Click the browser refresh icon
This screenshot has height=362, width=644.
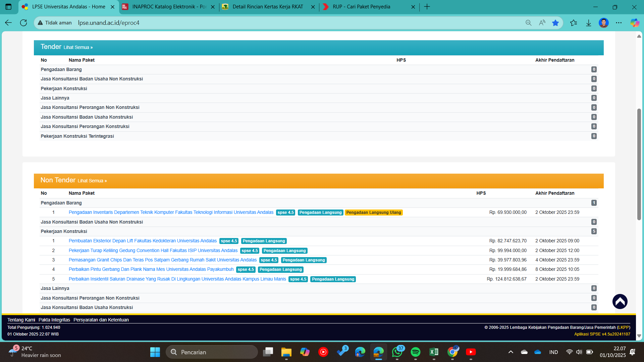click(23, 23)
